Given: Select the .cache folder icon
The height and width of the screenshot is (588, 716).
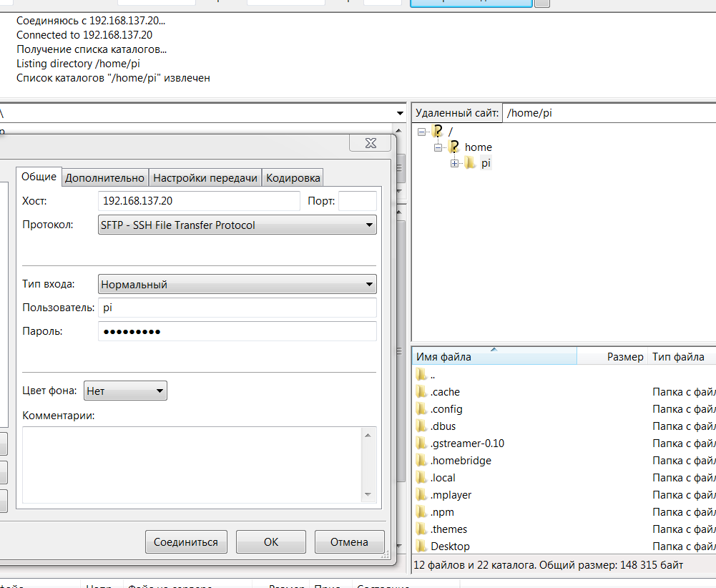Looking at the screenshot, I should click(421, 392).
